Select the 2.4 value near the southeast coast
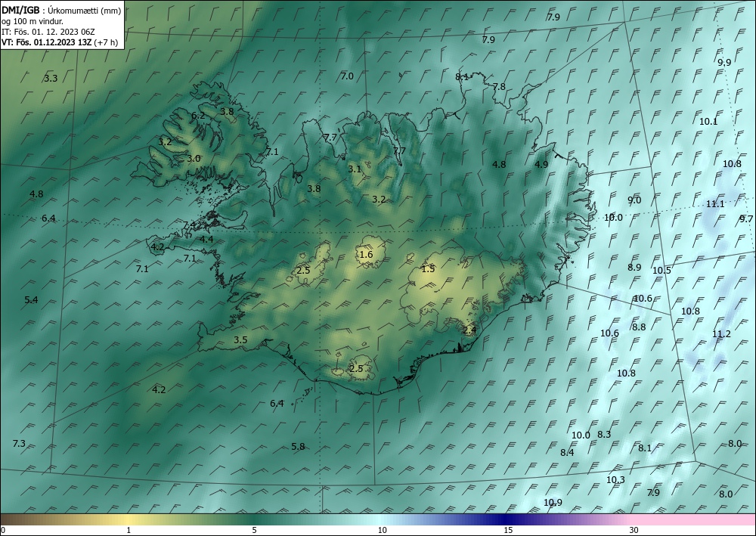Image resolution: width=756 pixels, height=536 pixels. [469, 330]
